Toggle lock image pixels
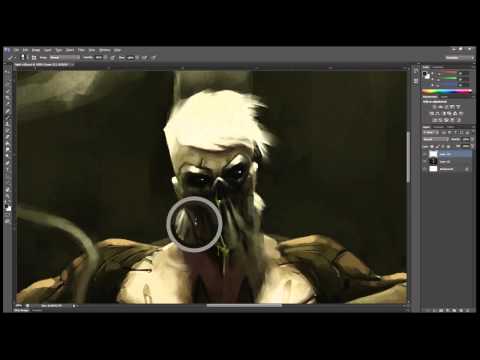 [437, 147]
